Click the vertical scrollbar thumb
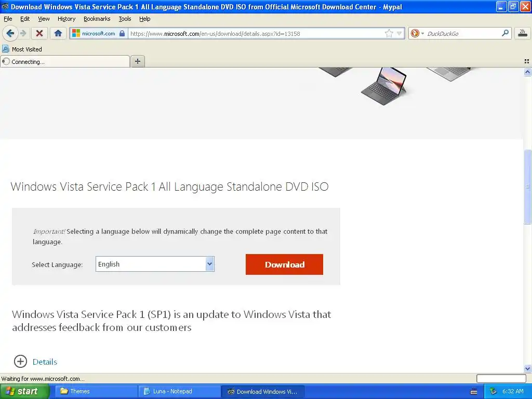The image size is (532, 399). coord(527,187)
